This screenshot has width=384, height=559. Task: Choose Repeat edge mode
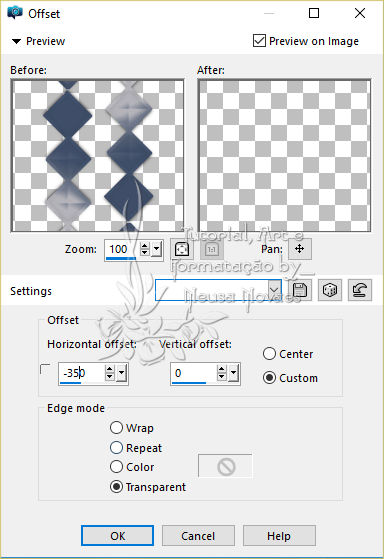[x=117, y=447]
